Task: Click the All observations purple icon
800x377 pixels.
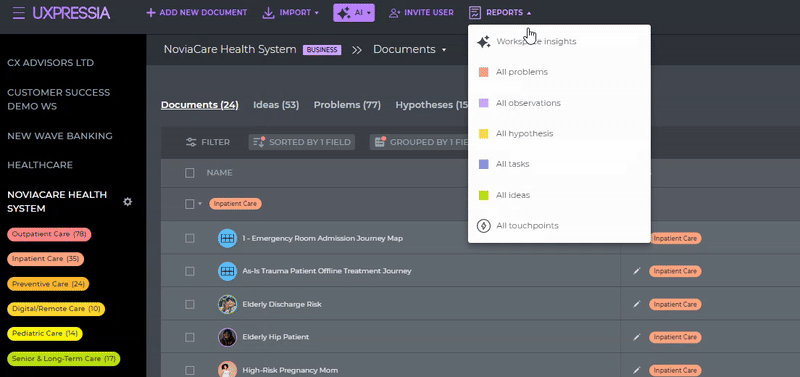Action: click(484, 103)
